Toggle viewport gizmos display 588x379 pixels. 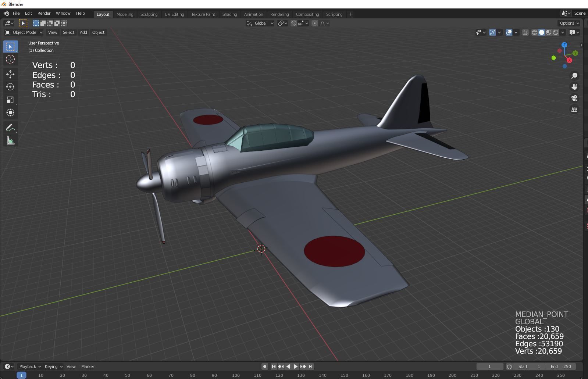(x=492, y=32)
